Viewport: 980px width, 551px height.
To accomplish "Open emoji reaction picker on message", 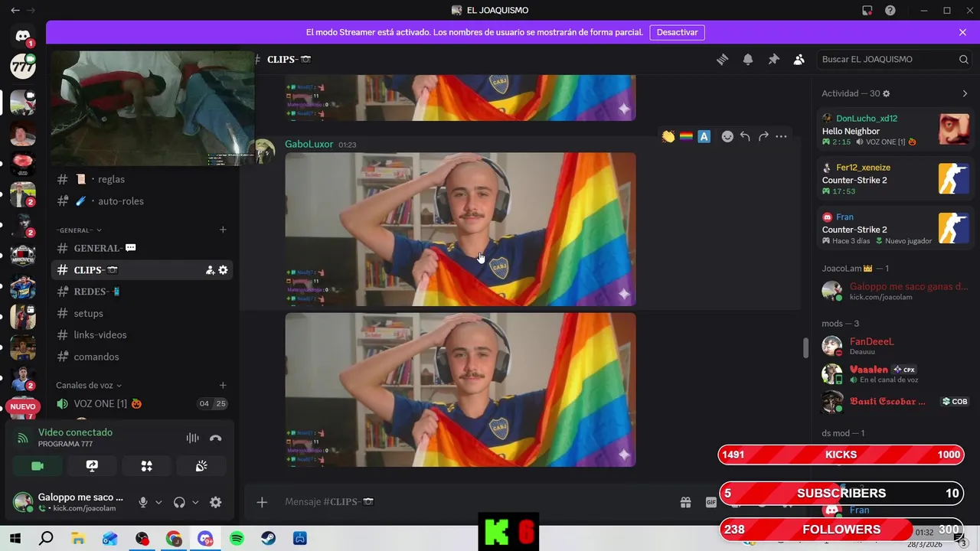I will (727, 137).
